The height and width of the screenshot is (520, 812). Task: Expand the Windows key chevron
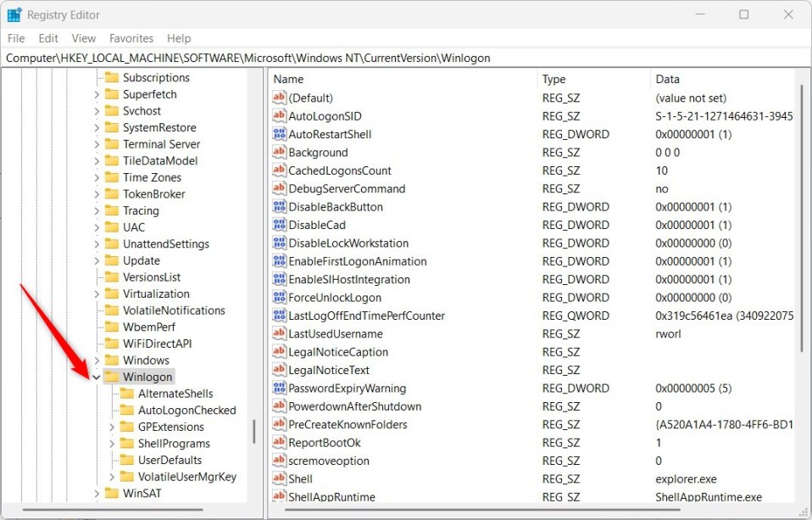pos(97,361)
